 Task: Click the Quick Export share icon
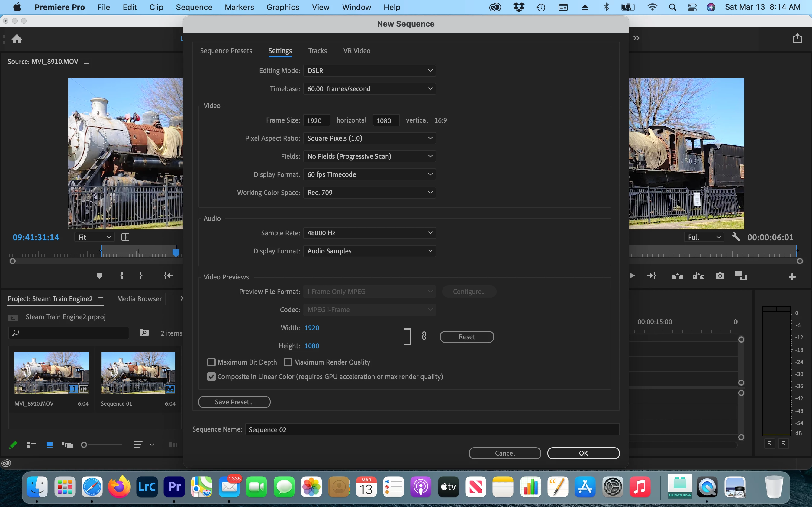click(797, 38)
